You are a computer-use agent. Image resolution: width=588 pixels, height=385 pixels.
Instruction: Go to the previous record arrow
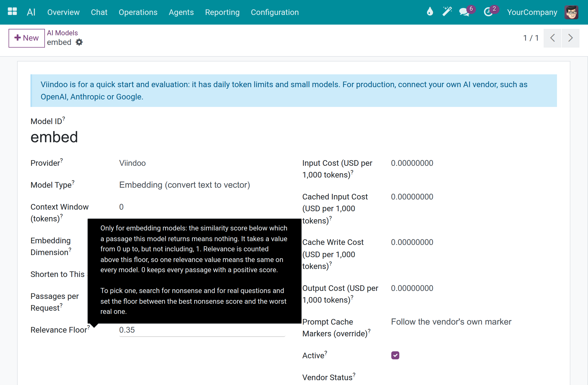click(552, 38)
